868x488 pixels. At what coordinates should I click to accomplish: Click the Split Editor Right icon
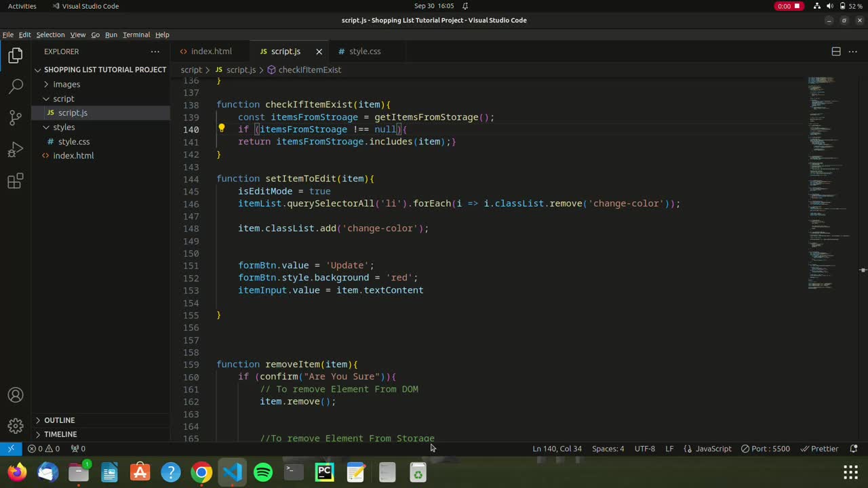836,52
